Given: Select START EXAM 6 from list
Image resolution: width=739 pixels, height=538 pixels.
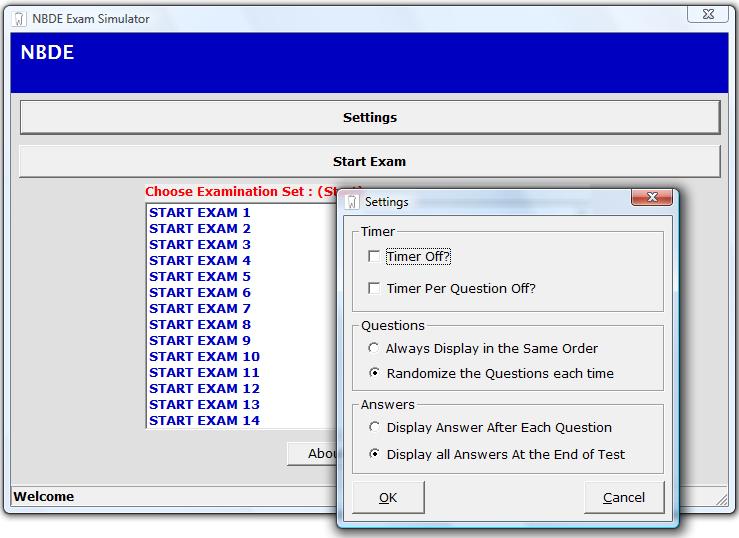Looking at the screenshot, I should tap(200, 293).
